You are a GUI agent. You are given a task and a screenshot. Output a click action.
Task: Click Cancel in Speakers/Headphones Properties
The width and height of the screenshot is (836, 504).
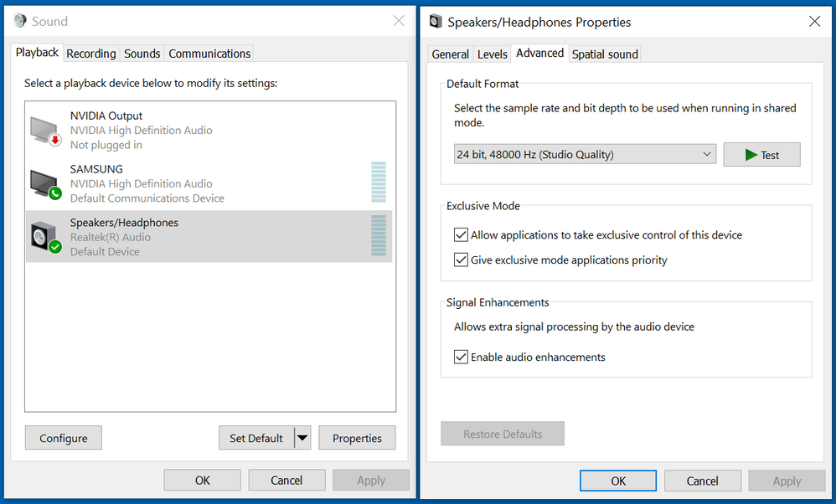point(703,481)
